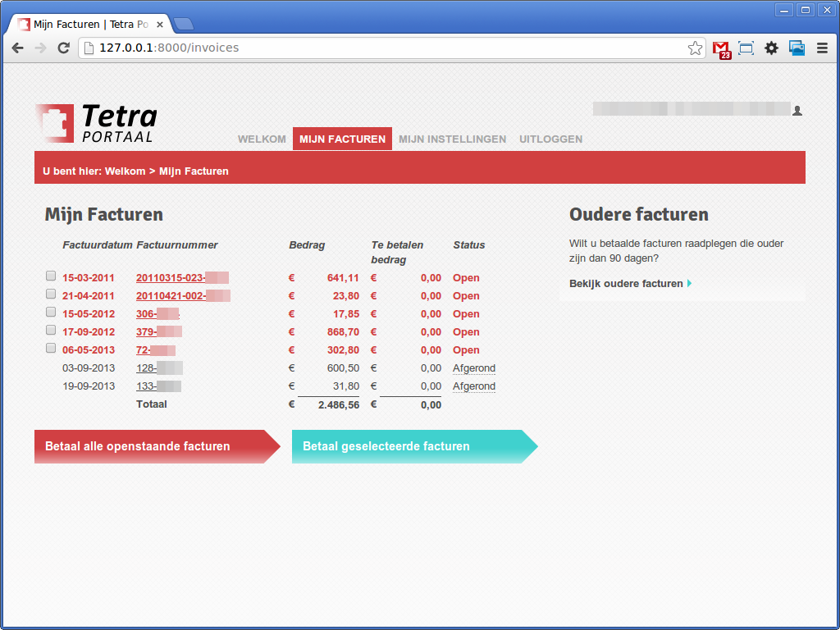Click the browser reload button
840x630 pixels.
click(x=63, y=48)
